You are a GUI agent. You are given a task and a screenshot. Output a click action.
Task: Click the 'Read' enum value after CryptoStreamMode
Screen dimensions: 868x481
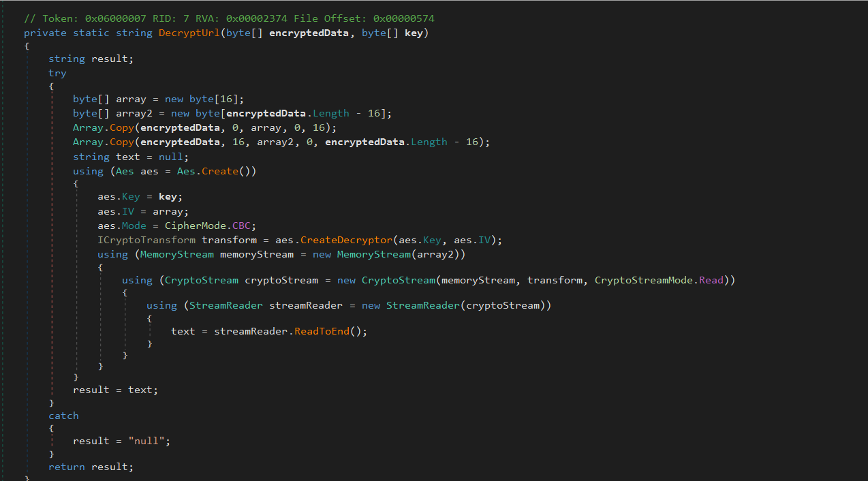click(x=711, y=280)
